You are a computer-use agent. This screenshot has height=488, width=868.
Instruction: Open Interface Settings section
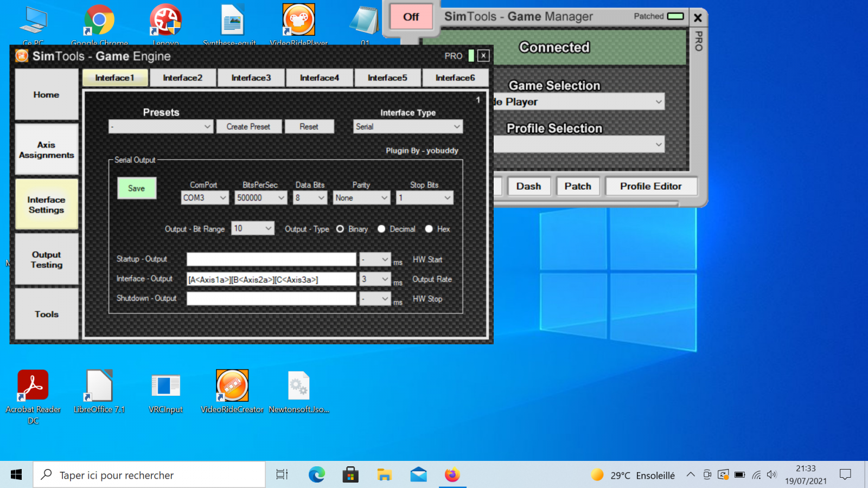point(47,204)
